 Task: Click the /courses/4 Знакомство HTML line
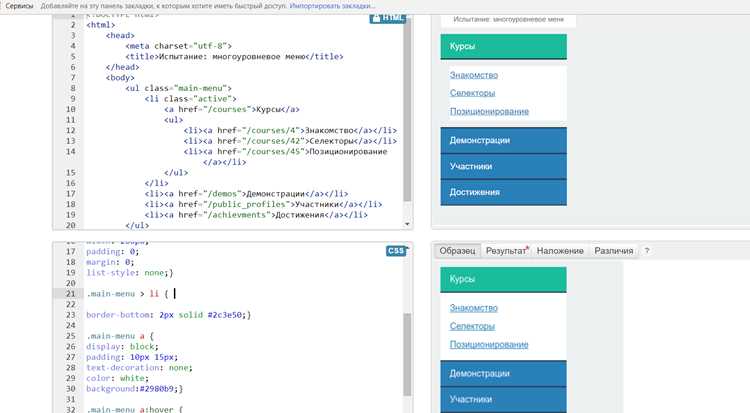coord(290,130)
